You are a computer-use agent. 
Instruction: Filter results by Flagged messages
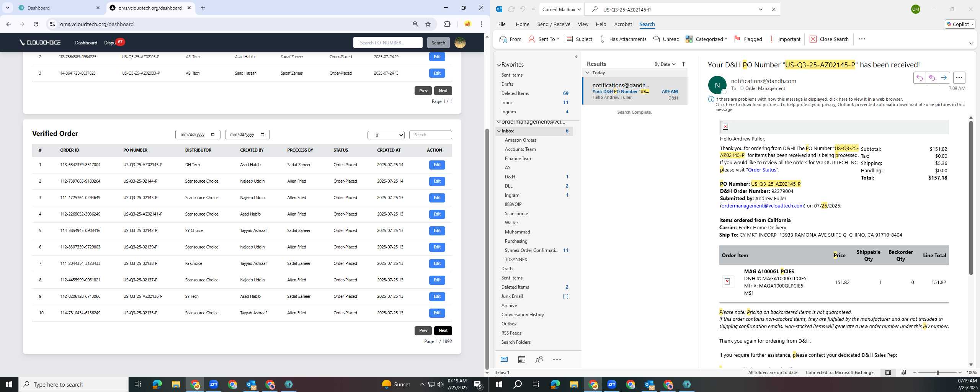click(x=748, y=39)
